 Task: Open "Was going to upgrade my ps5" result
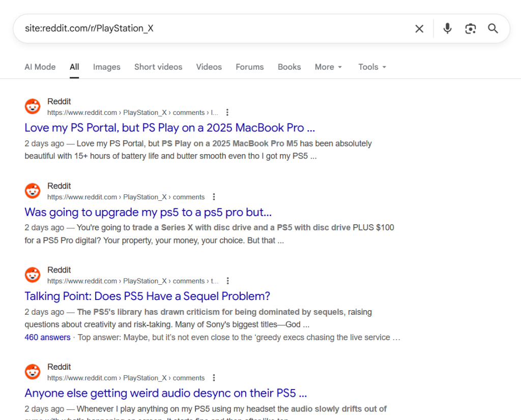pyautogui.click(x=148, y=212)
